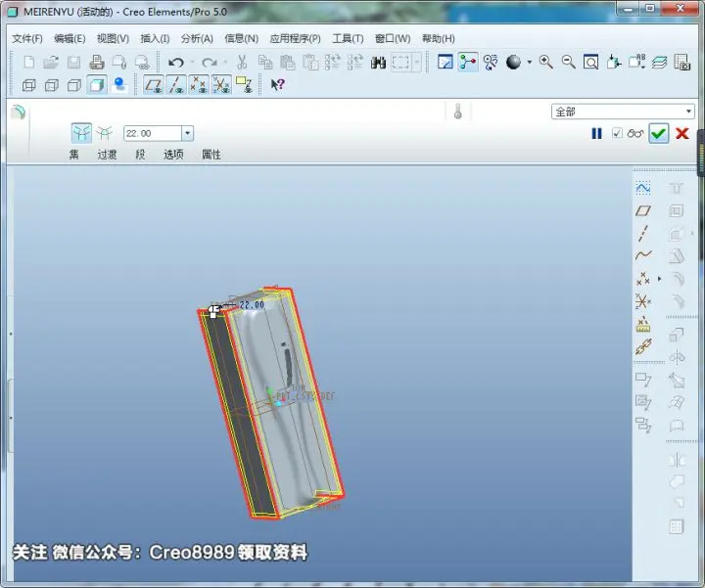Accept the round feature with green checkmark
Viewport: 705px width, 588px height.
click(658, 133)
